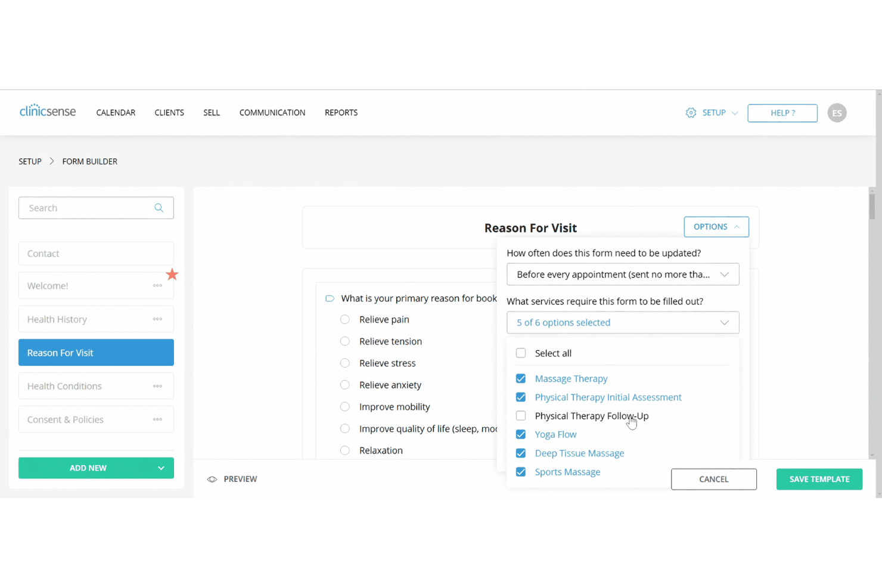Image resolution: width=882 pixels, height=588 pixels.
Task: Check the Select all checkbox
Action: [x=521, y=353]
